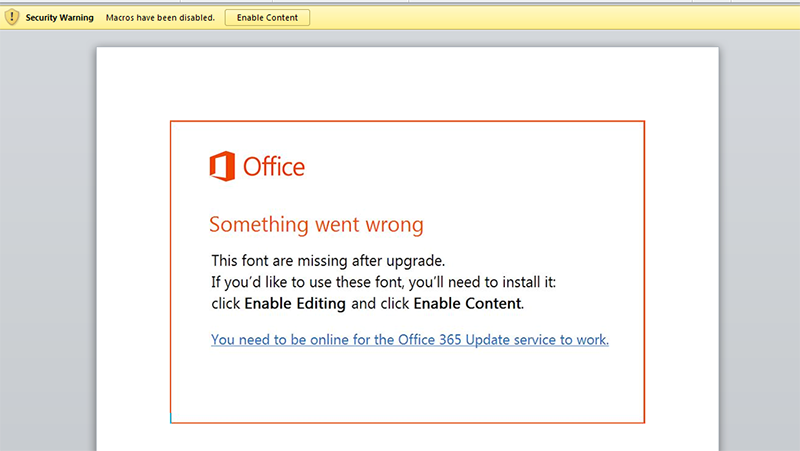Click the bold 'Enable Content' text in the document
Screen dimensions: 800x451
click(x=467, y=304)
